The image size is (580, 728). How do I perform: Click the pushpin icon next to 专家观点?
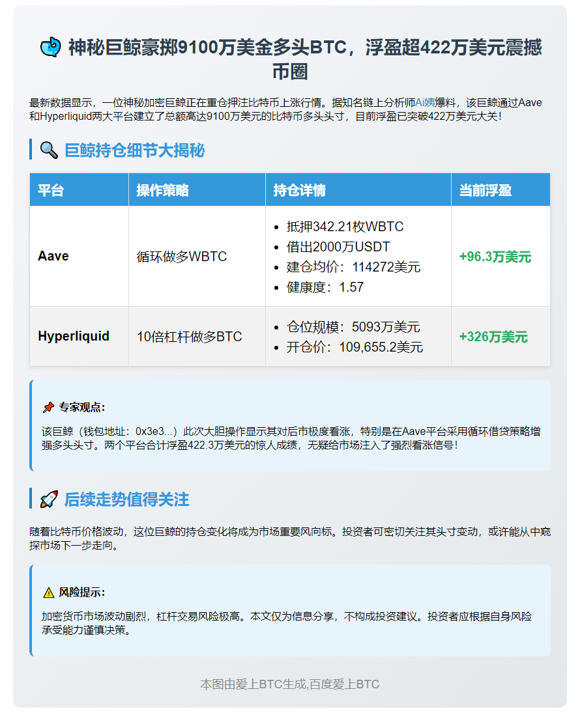pos(48,408)
